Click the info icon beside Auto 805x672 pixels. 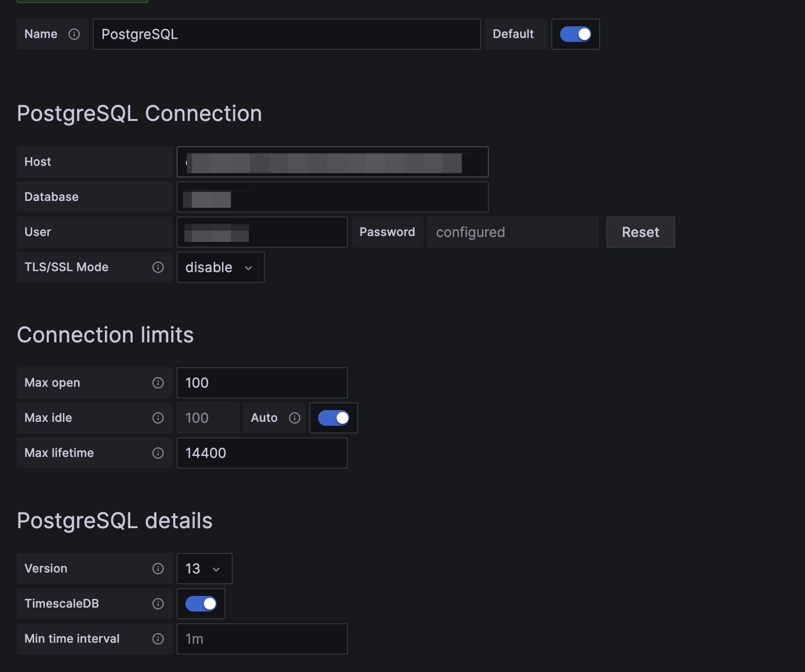coord(295,418)
